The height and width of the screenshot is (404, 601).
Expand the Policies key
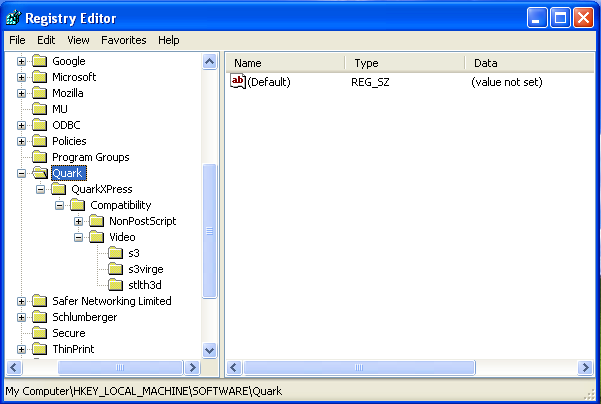pos(21,141)
